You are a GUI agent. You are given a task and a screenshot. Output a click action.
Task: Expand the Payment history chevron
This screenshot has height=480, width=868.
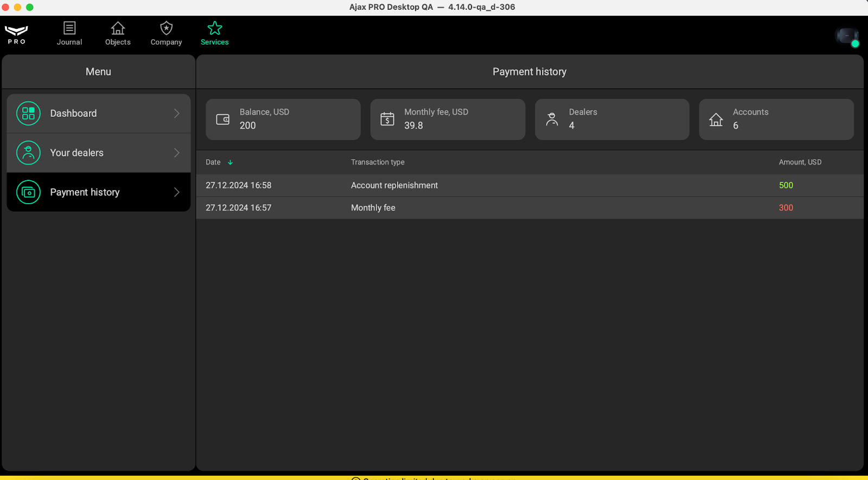click(176, 192)
